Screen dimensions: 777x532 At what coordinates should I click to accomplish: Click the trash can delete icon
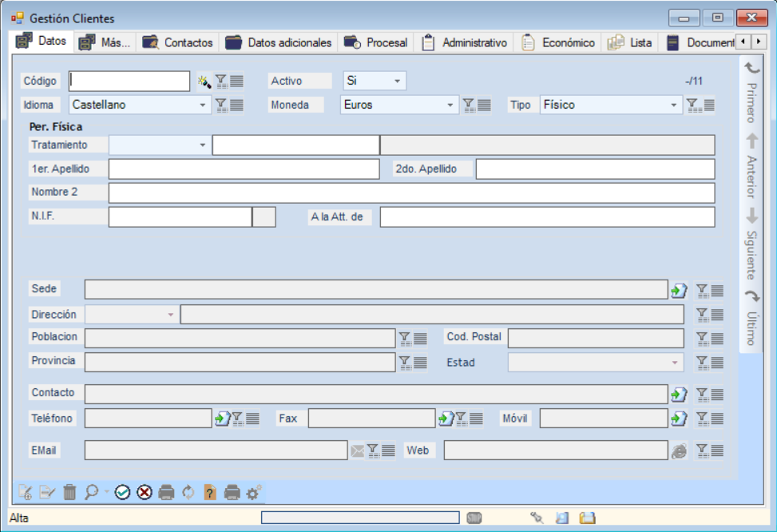pos(70,493)
